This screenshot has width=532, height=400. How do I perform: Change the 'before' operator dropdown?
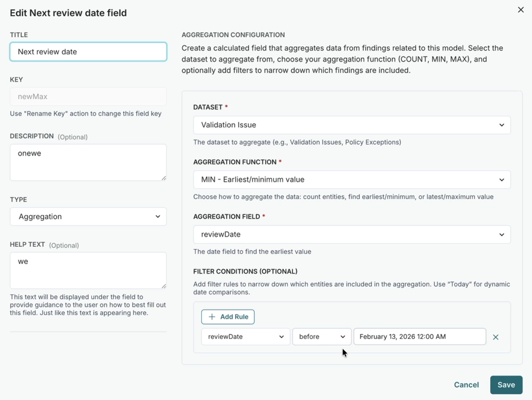(322, 337)
